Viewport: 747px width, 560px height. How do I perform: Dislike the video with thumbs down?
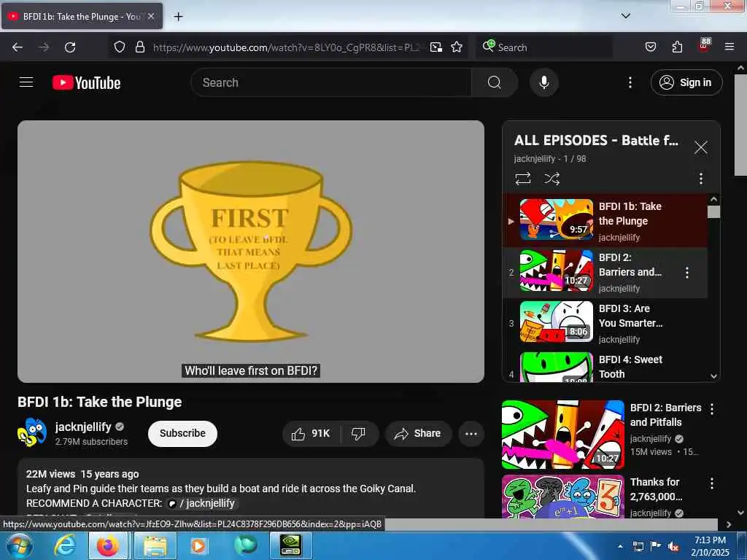coord(358,433)
